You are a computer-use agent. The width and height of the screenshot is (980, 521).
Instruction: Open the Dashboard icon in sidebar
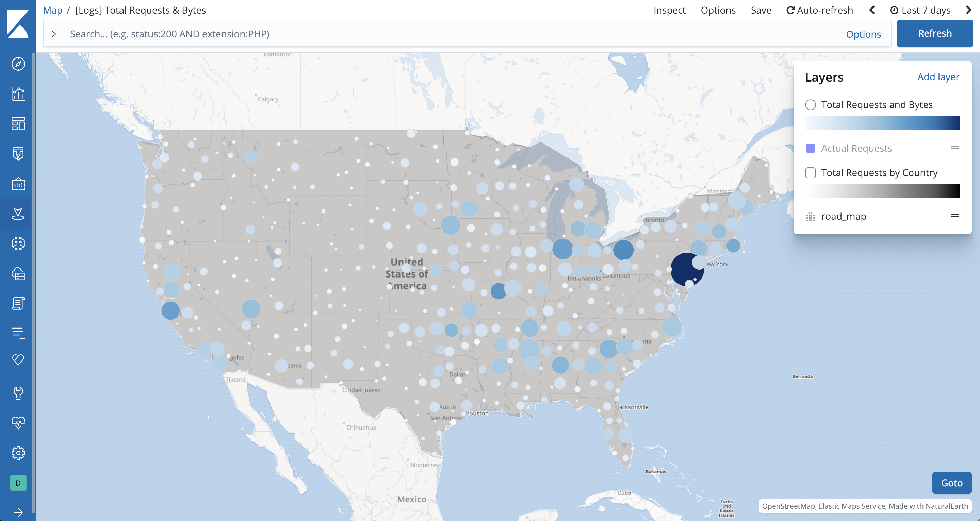[18, 123]
